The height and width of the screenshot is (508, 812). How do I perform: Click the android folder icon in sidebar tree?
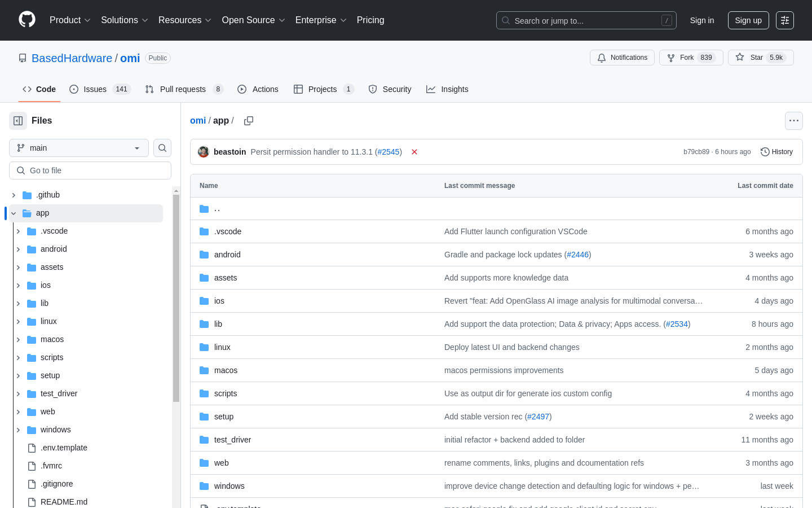pyautogui.click(x=32, y=249)
